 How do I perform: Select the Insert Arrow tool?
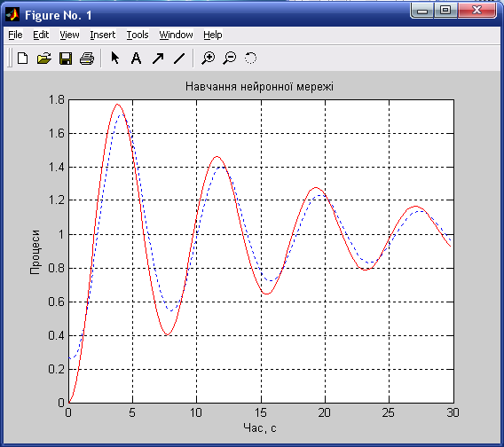(158, 59)
